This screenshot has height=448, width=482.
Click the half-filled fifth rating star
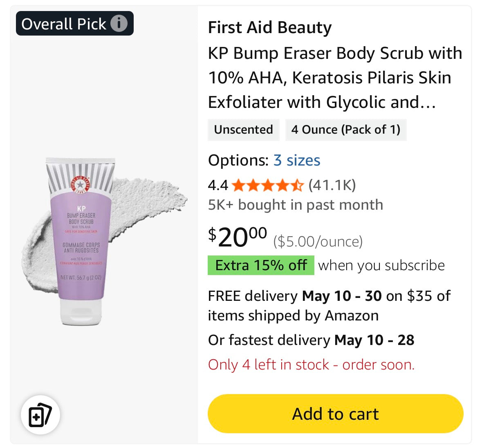297,186
